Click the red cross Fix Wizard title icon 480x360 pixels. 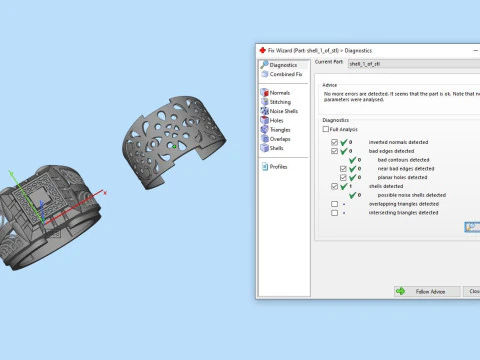pyautogui.click(x=263, y=50)
